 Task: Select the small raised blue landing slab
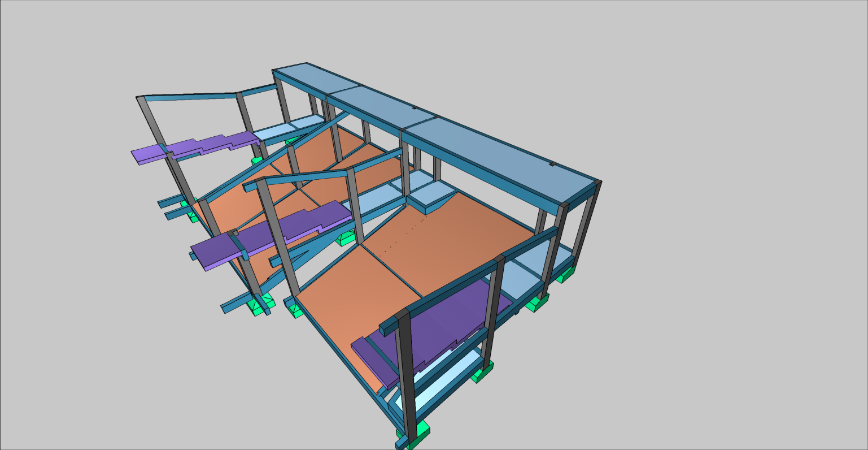(428, 194)
